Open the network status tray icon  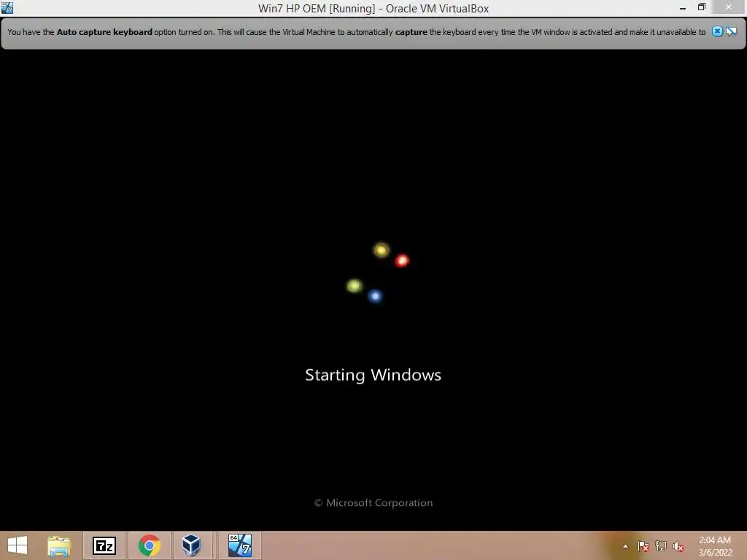tap(661, 546)
